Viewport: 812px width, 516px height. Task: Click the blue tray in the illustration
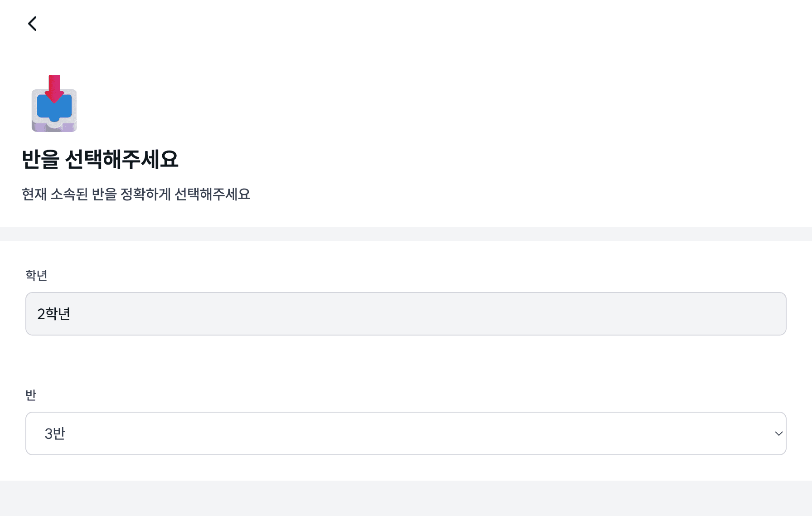[x=54, y=109]
